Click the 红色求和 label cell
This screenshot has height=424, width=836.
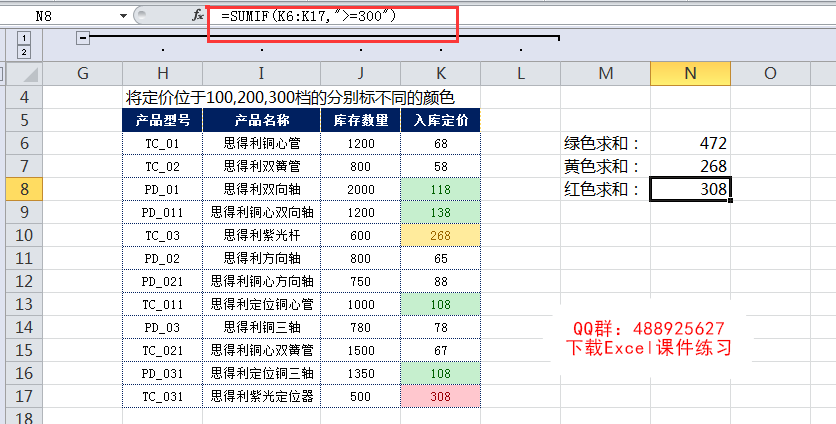pos(605,189)
